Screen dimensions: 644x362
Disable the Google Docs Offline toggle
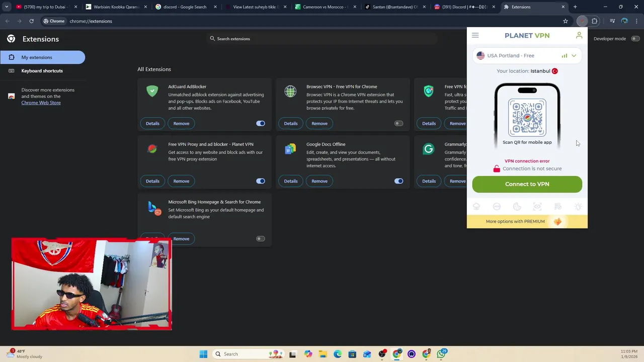[398, 181]
